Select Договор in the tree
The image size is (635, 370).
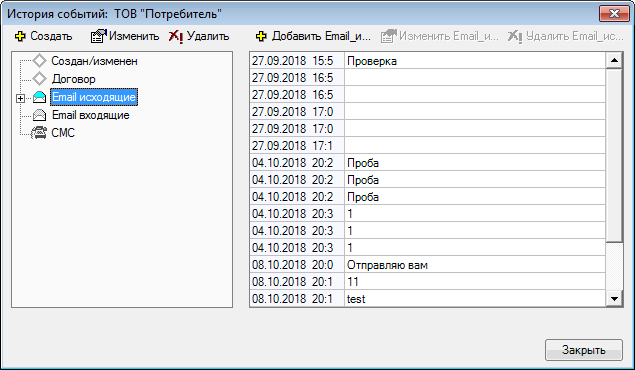[x=74, y=79]
